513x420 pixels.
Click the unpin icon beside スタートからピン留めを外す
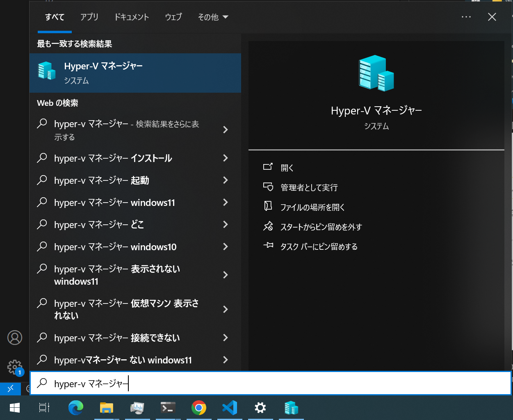(268, 226)
